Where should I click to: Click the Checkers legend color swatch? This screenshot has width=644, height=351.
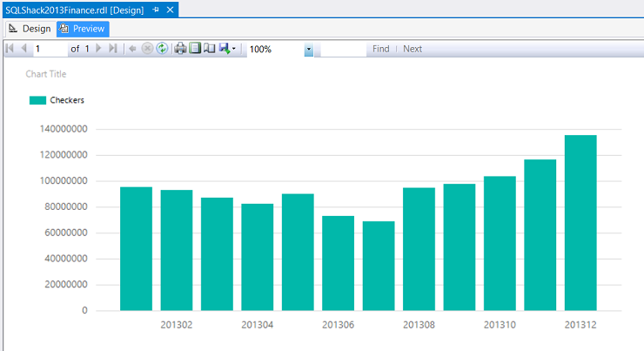tap(37, 100)
